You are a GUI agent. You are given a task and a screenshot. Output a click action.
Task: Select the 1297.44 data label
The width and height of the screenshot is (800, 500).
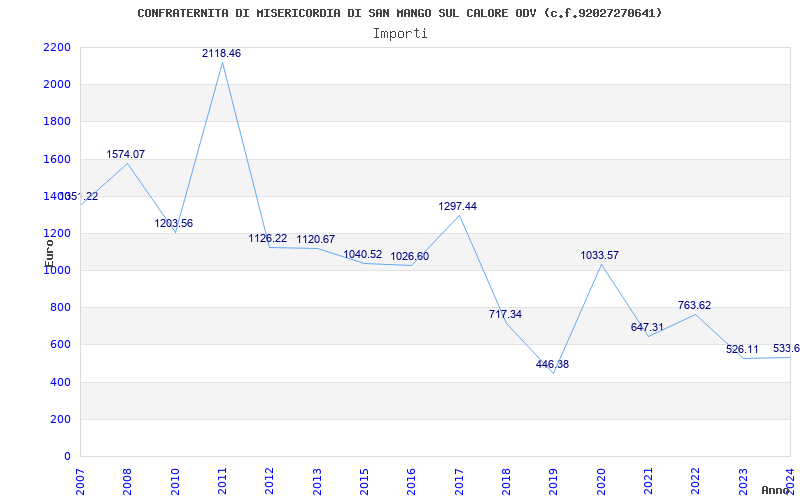click(458, 207)
